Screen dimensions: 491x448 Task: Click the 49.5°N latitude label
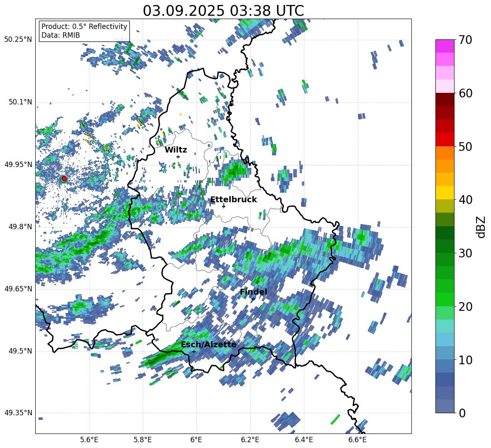(20, 351)
